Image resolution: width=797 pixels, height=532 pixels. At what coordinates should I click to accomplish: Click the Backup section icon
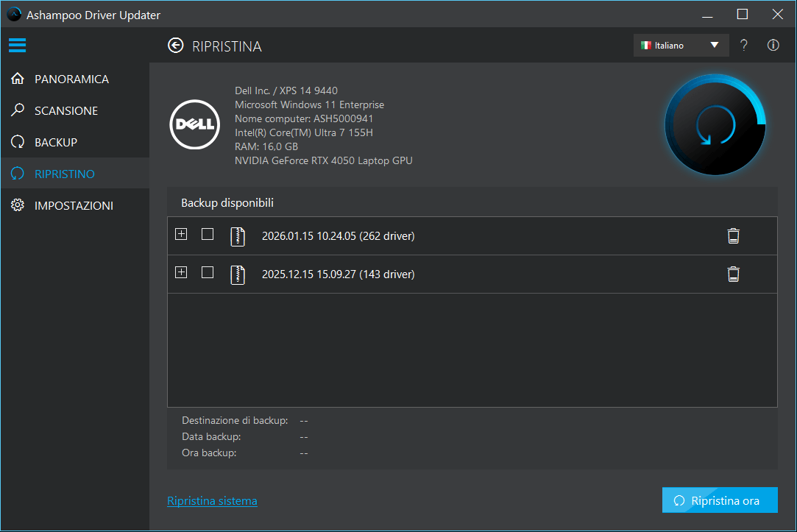click(x=17, y=142)
